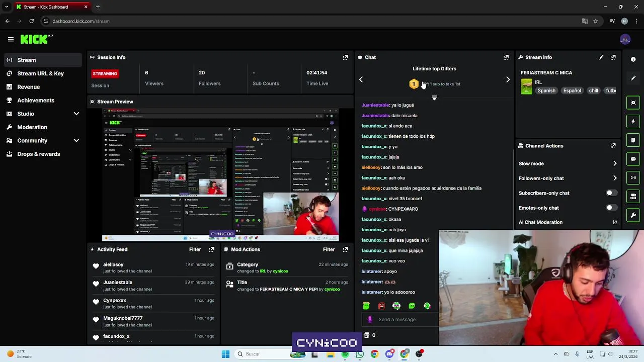The width and height of the screenshot is (644, 362).
Task: Toggle the lightning activity widget icon
Action: tap(633, 121)
